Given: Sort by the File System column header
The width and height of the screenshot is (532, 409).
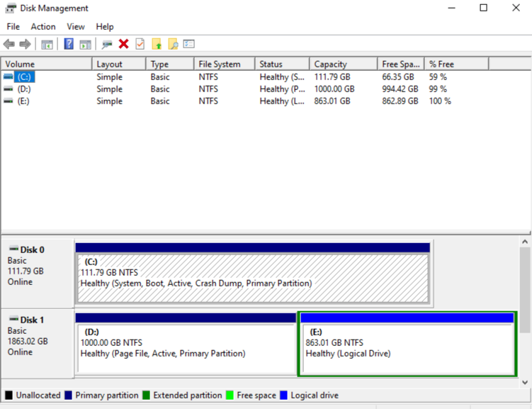Looking at the screenshot, I should coord(225,65).
